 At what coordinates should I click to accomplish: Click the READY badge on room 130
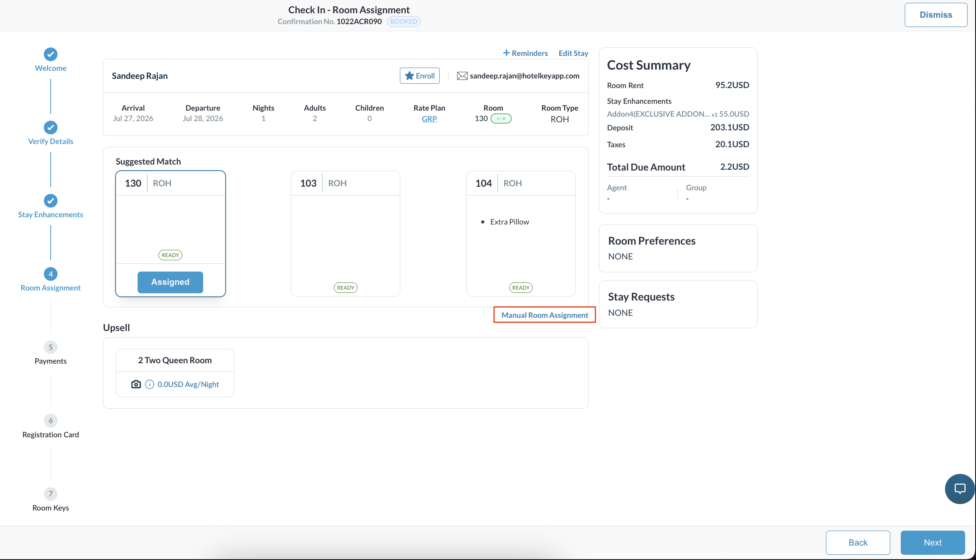pyautogui.click(x=170, y=255)
